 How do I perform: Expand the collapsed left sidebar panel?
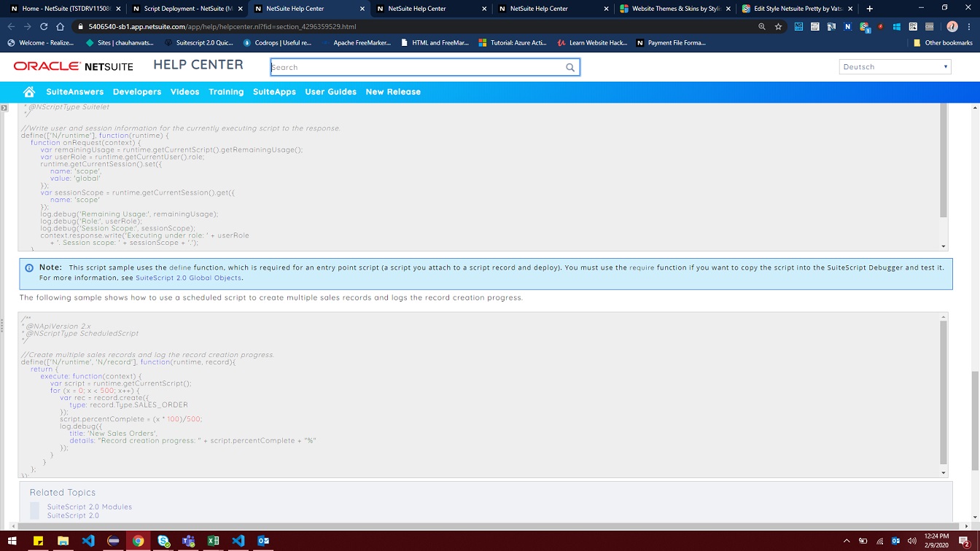click(4, 107)
